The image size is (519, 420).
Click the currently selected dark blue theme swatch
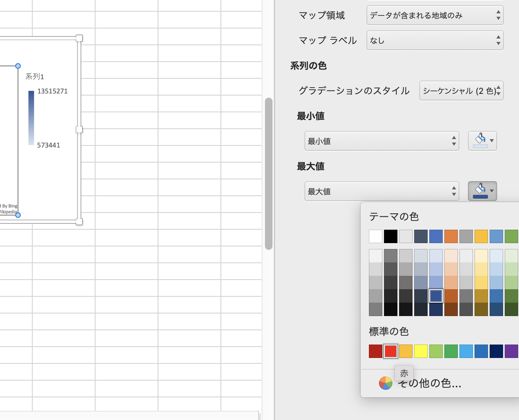point(436,296)
